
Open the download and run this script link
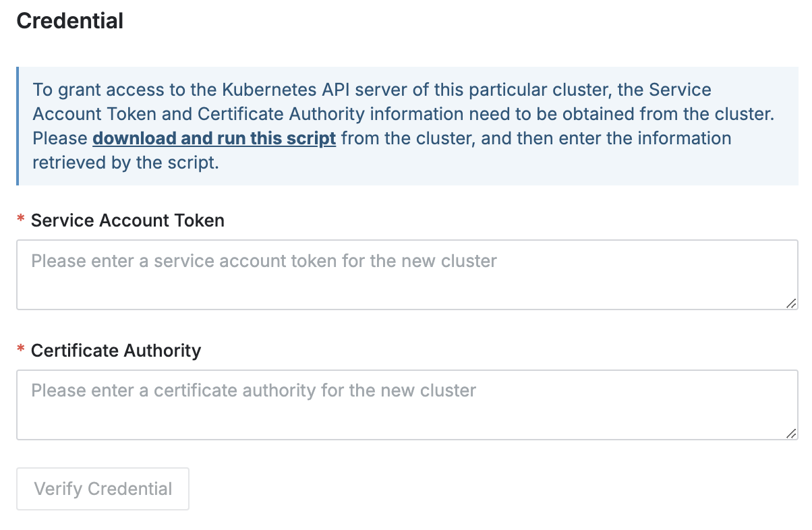[214, 139]
